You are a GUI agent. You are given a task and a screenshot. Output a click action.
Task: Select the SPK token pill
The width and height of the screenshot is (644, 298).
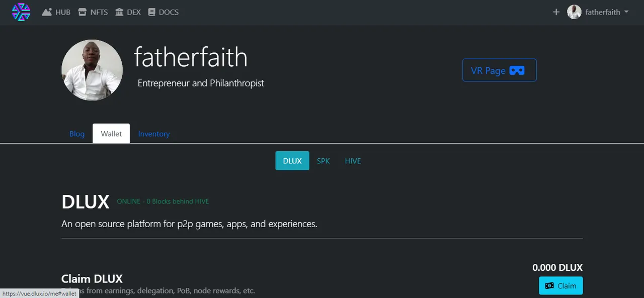coord(324,161)
